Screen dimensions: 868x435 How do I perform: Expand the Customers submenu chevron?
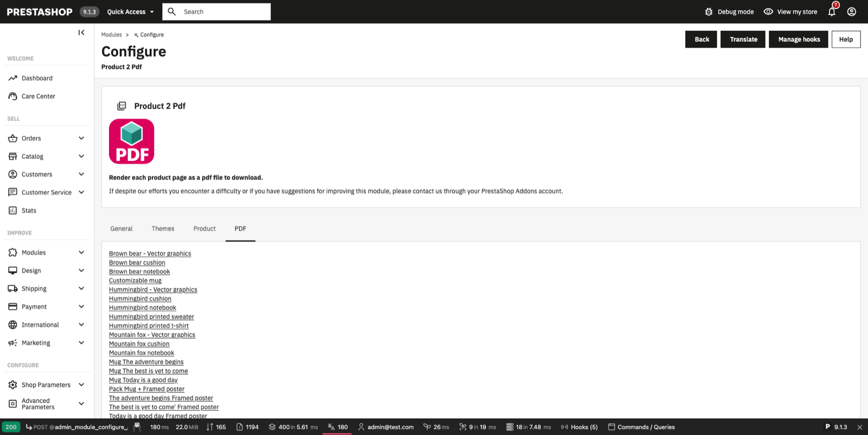(x=81, y=174)
